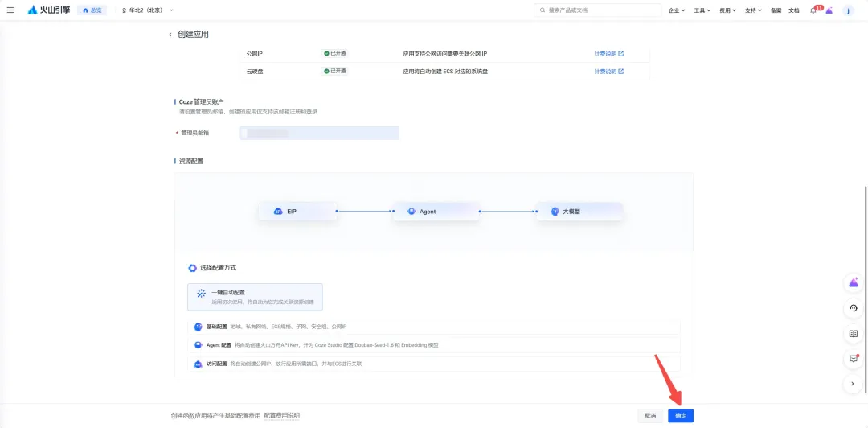Select the EIP node in resource diagram

point(298,212)
